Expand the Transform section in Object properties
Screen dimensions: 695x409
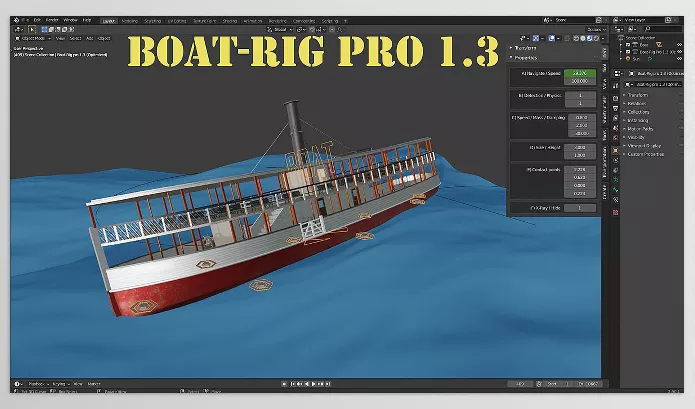(x=637, y=95)
